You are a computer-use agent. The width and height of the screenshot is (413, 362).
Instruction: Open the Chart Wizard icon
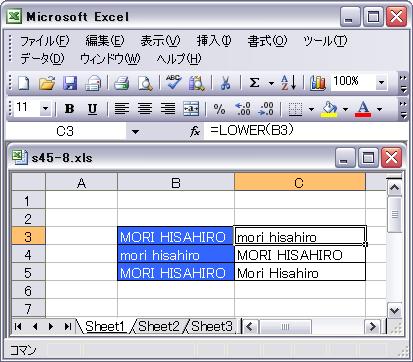(317, 83)
